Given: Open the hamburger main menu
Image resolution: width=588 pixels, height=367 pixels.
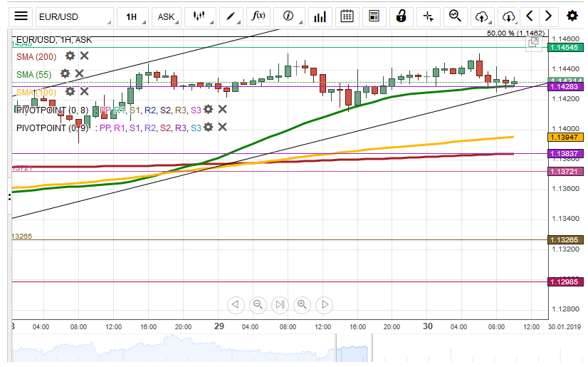Looking at the screenshot, I should pyautogui.click(x=21, y=16).
